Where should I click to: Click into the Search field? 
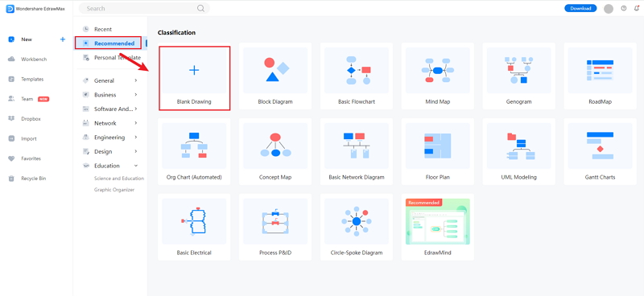[x=144, y=8]
